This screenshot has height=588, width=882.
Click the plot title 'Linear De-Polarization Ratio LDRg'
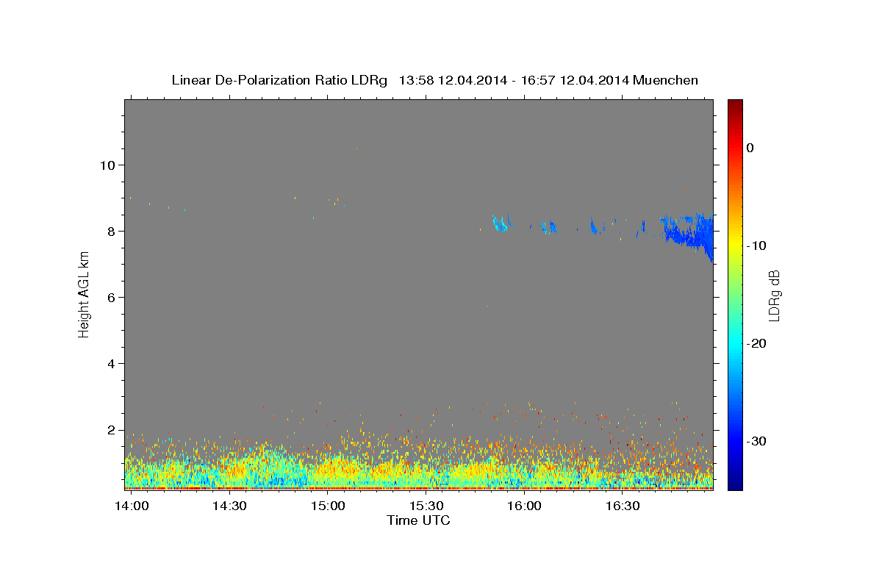tap(279, 80)
